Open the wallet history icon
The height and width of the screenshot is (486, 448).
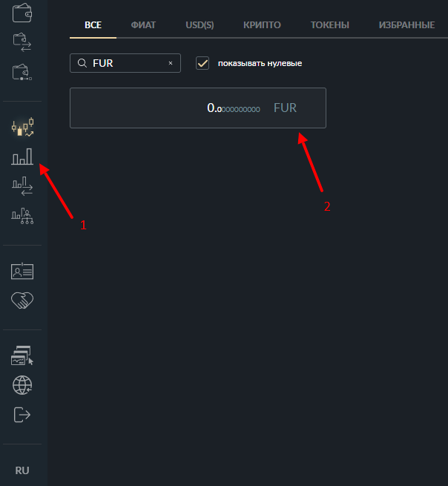22,72
